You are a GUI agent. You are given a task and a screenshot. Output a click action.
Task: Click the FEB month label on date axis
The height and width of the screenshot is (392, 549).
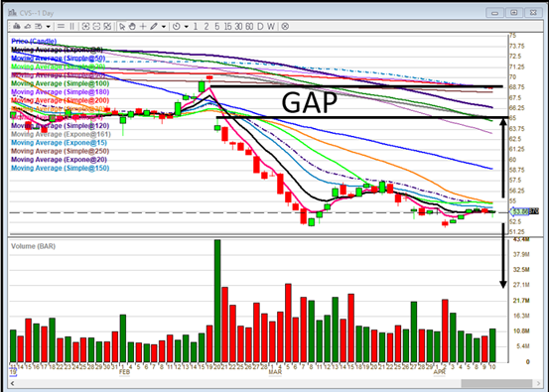tap(125, 372)
